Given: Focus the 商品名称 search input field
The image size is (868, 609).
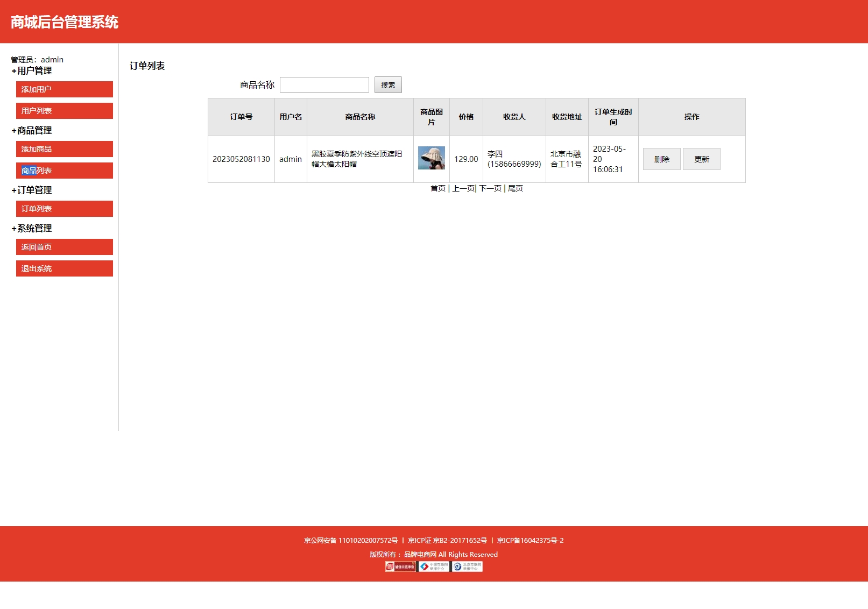Looking at the screenshot, I should (324, 85).
